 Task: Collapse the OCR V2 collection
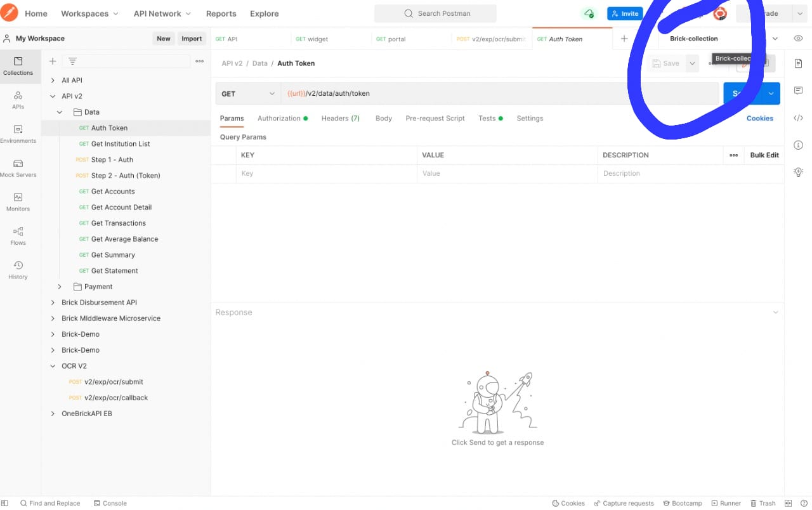click(x=53, y=366)
